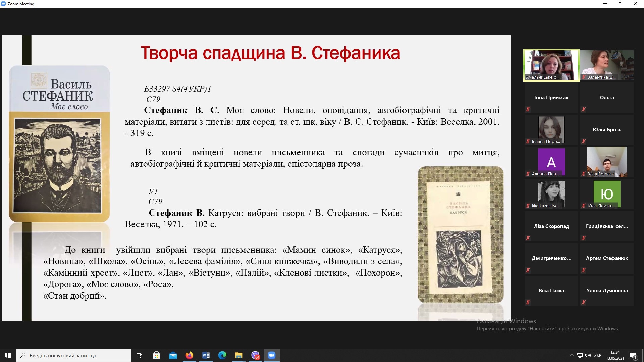The image size is (644, 362).
Task: Open Viber from the taskbar
Action: pyautogui.click(x=255, y=355)
